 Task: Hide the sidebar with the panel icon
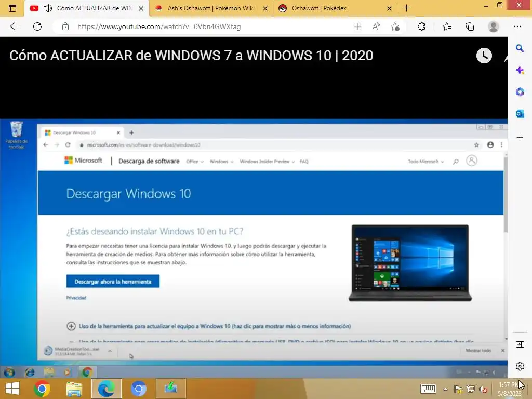pos(520,344)
